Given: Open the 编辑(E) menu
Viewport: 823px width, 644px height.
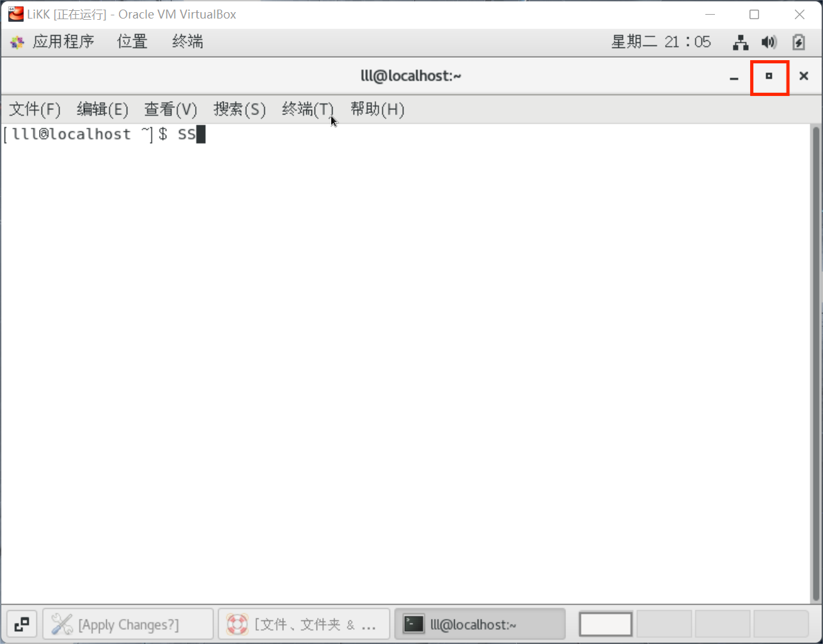Looking at the screenshot, I should [102, 109].
